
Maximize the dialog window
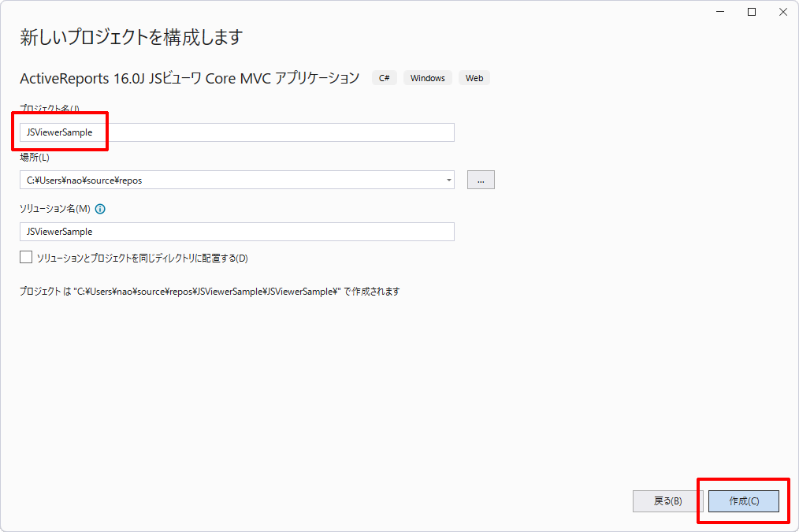point(752,12)
